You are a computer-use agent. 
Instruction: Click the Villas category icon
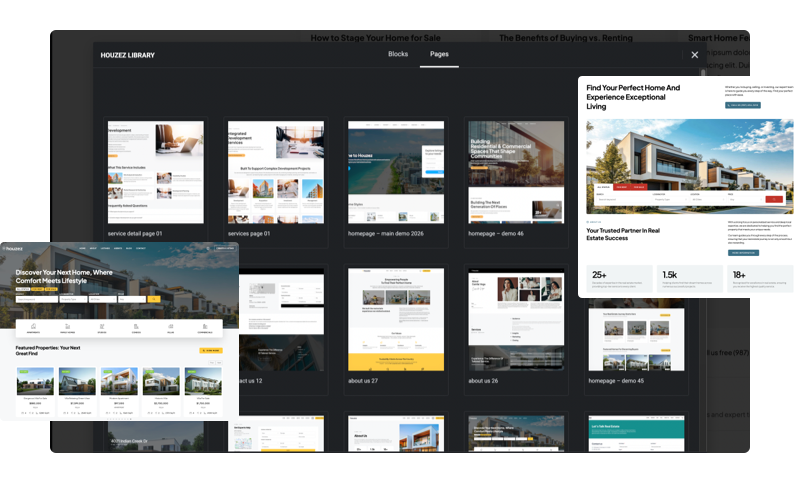170,328
